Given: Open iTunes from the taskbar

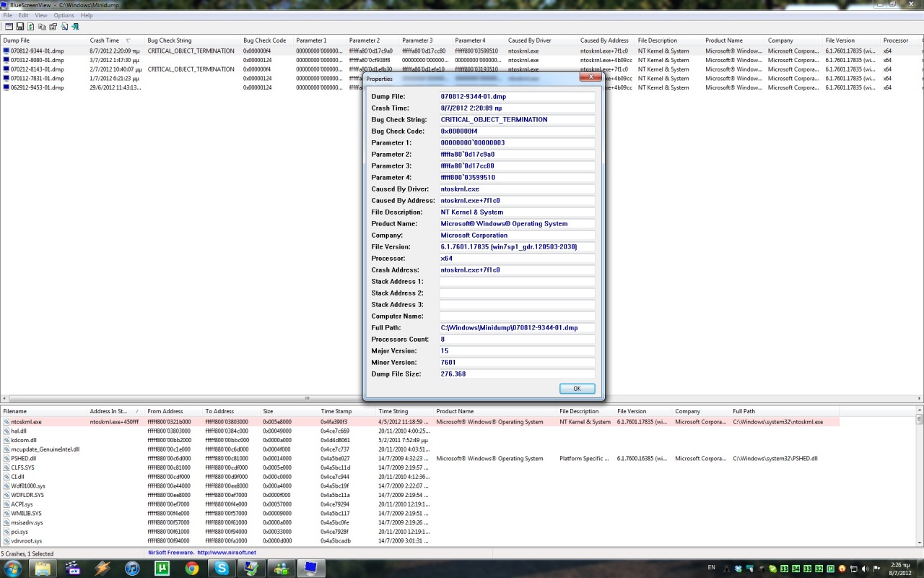Looking at the screenshot, I should coord(132,568).
